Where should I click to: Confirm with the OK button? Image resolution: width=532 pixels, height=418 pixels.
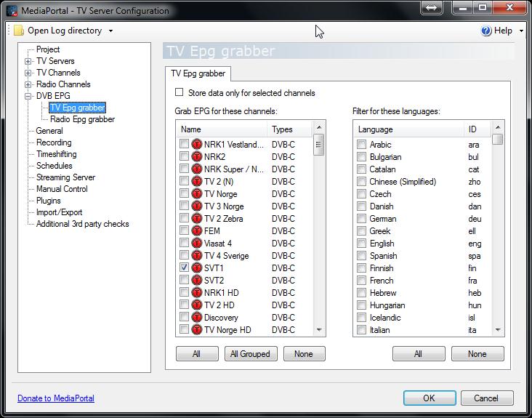click(430, 398)
